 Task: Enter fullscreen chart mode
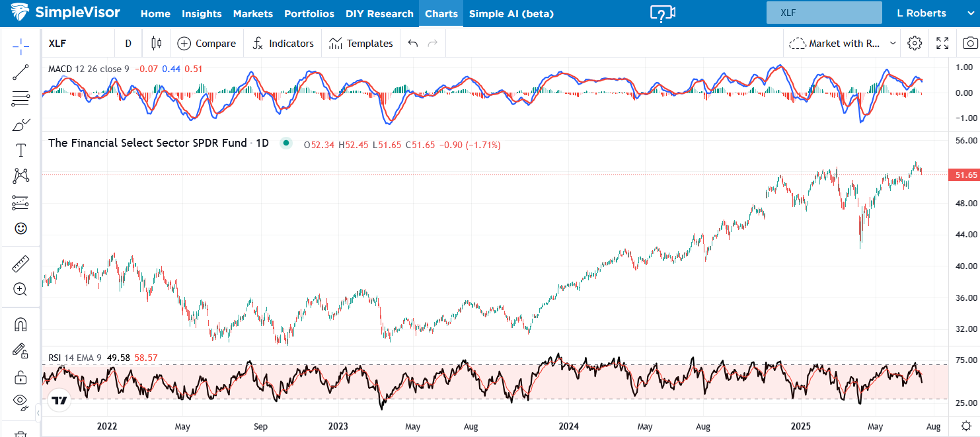point(942,44)
